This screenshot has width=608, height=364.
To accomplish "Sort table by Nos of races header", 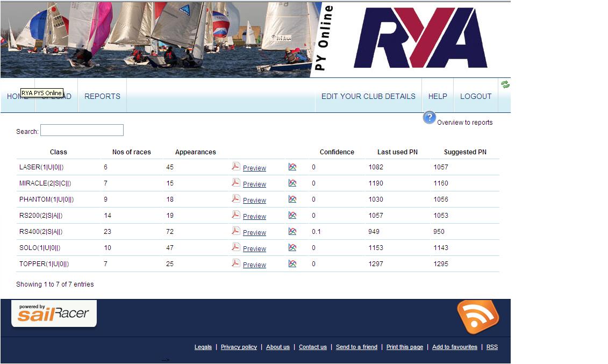I will tap(132, 152).
